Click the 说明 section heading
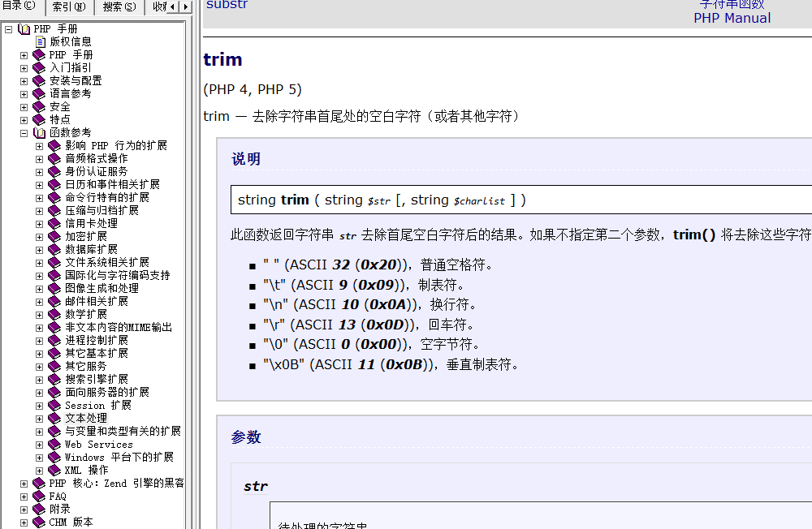 click(x=246, y=159)
